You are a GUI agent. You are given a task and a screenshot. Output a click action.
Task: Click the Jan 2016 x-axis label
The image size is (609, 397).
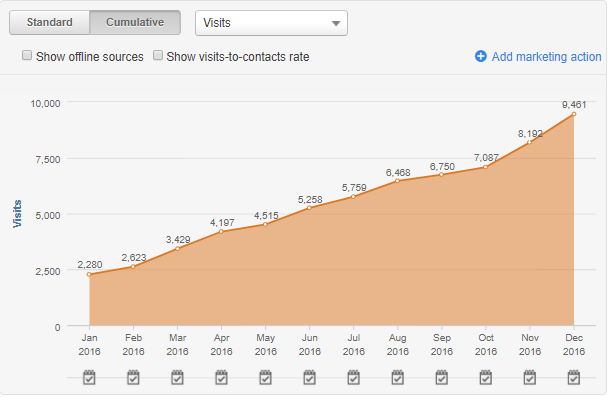pyautogui.click(x=89, y=345)
